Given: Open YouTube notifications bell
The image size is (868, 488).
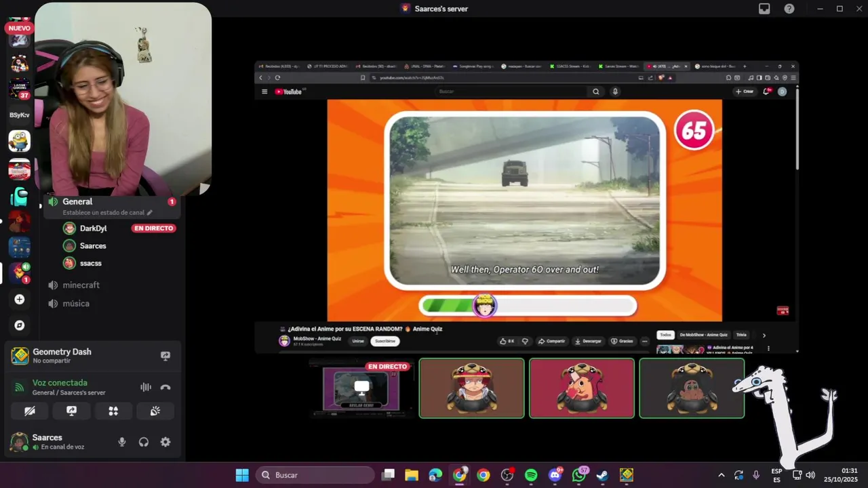Looking at the screenshot, I should tap(767, 91).
